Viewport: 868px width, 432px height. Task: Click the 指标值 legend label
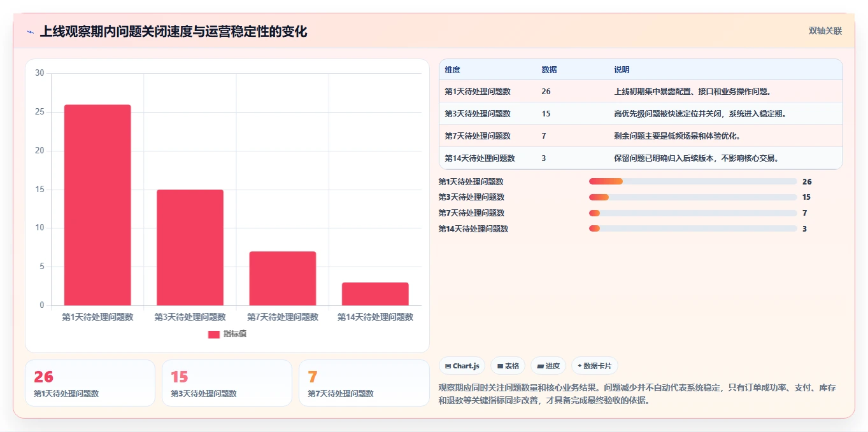234,334
